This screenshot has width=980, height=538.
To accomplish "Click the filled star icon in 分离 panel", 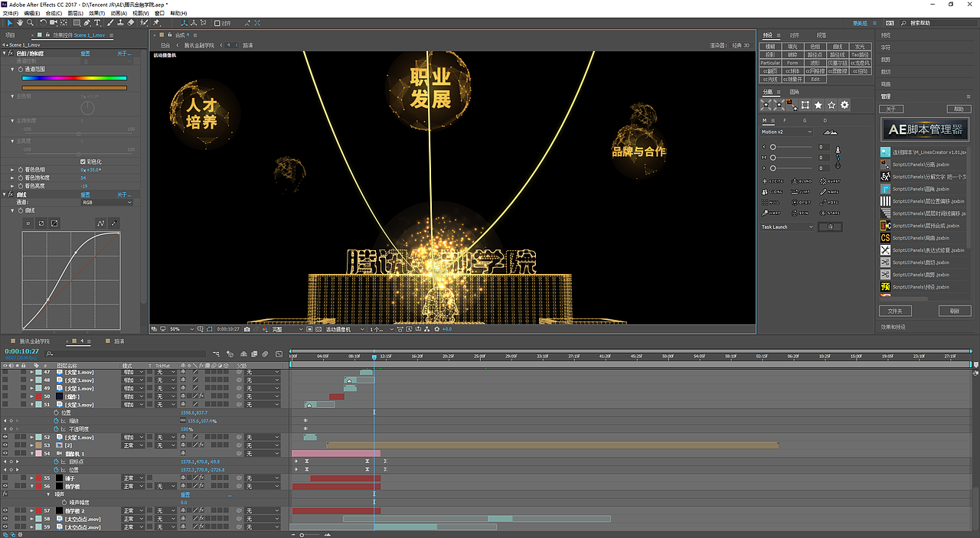I will [x=818, y=105].
